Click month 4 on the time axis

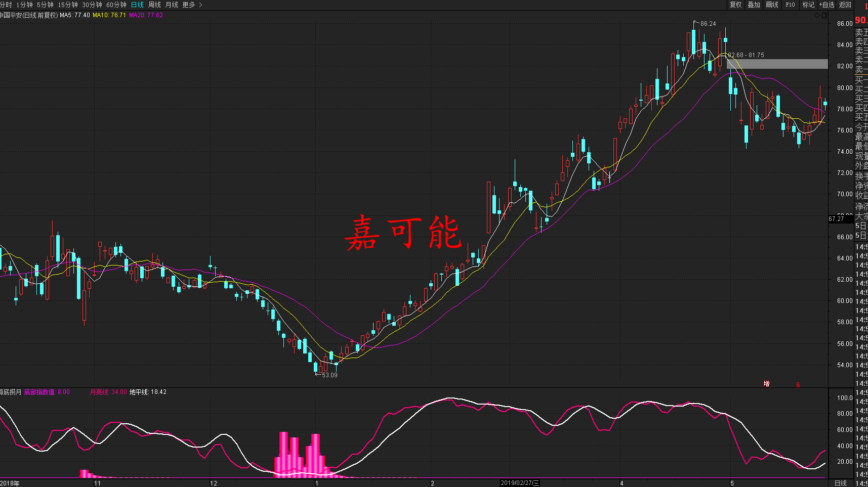coord(622,483)
